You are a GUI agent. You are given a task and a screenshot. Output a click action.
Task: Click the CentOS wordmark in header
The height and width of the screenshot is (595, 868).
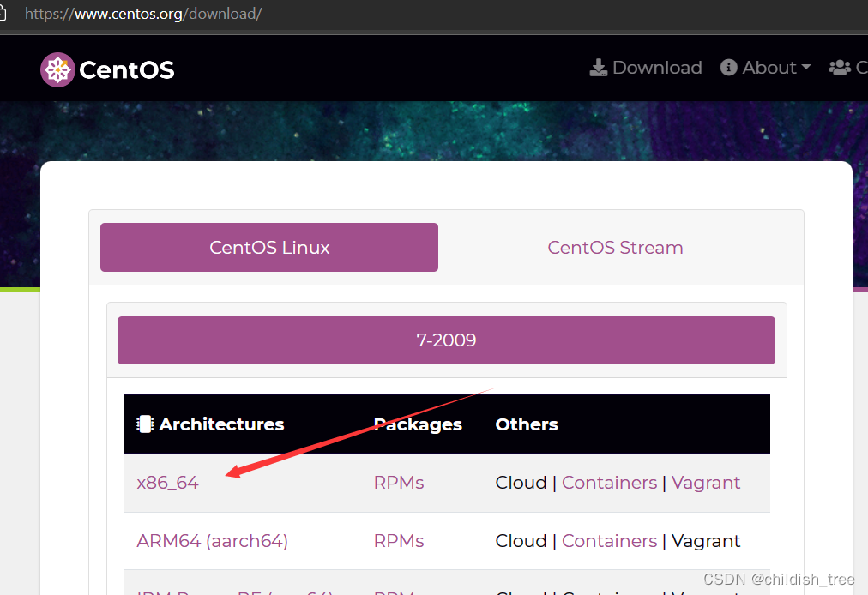[x=127, y=69]
